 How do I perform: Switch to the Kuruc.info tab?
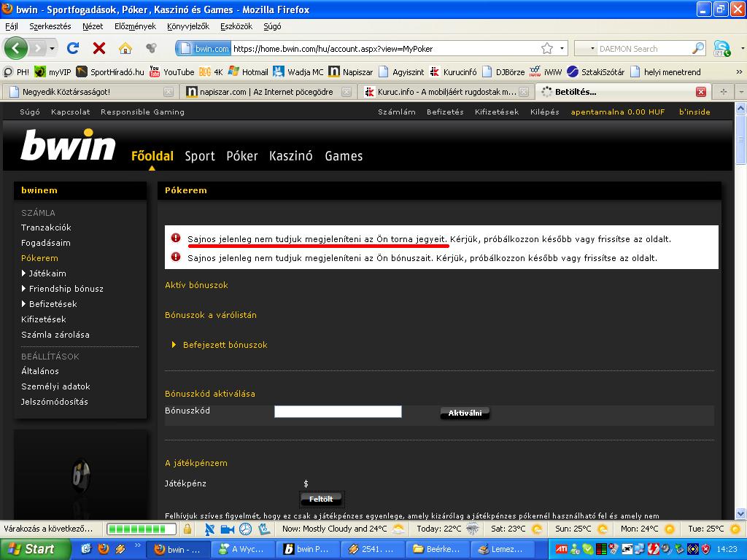[x=445, y=91]
